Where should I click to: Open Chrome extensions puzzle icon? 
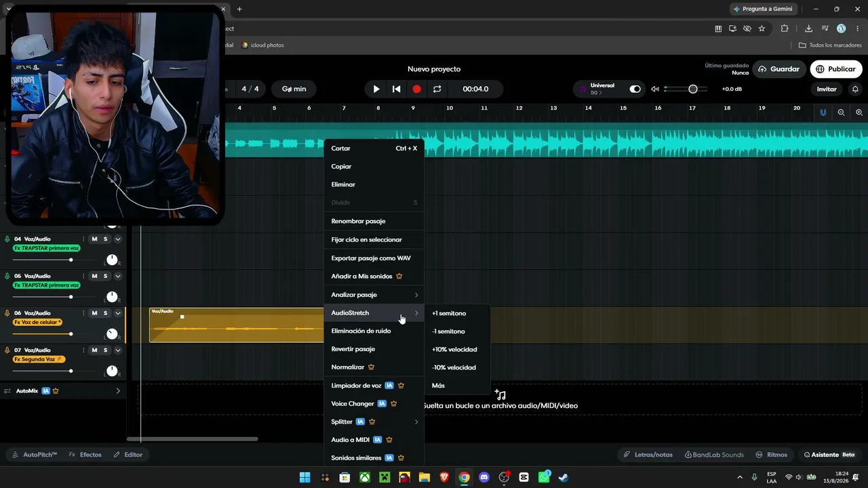click(x=785, y=28)
